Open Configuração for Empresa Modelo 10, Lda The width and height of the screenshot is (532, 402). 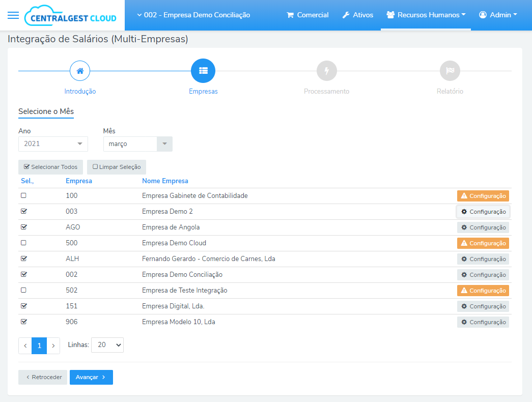[x=483, y=322]
